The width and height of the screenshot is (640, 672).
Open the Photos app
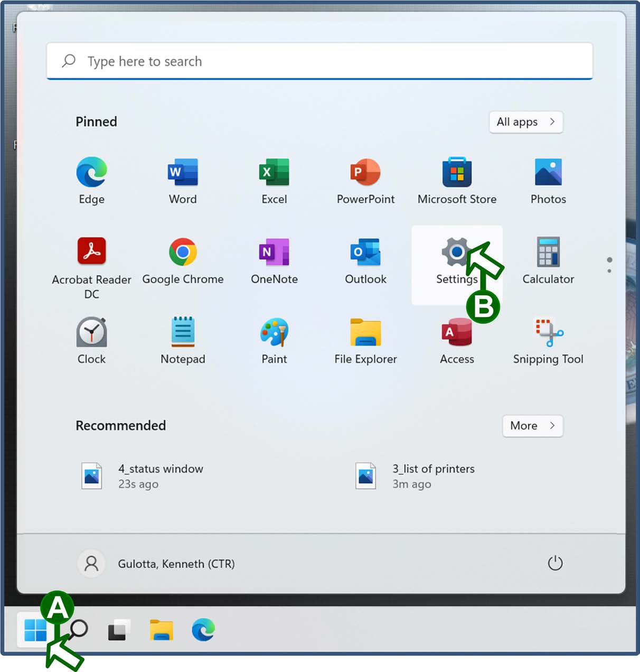[548, 181]
